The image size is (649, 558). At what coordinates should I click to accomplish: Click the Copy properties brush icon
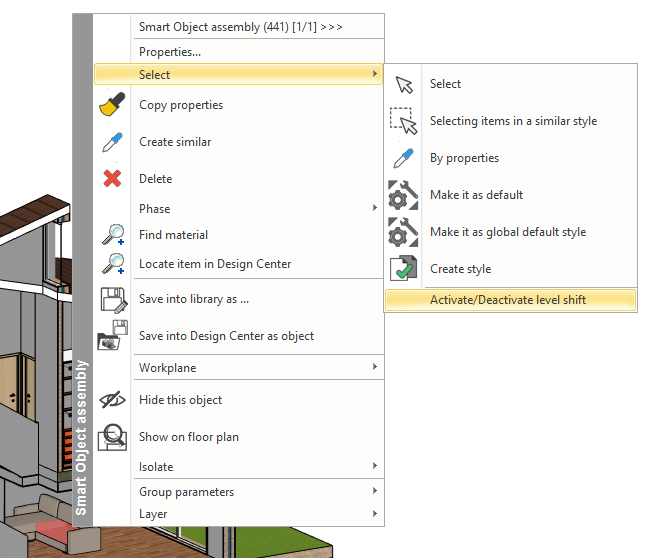[x=112, y=105]
